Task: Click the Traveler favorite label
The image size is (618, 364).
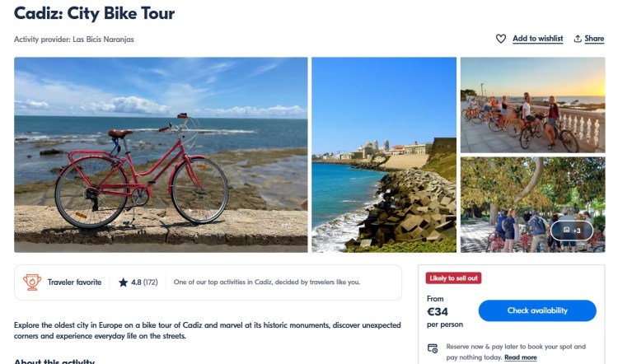Action: (75, 282)
